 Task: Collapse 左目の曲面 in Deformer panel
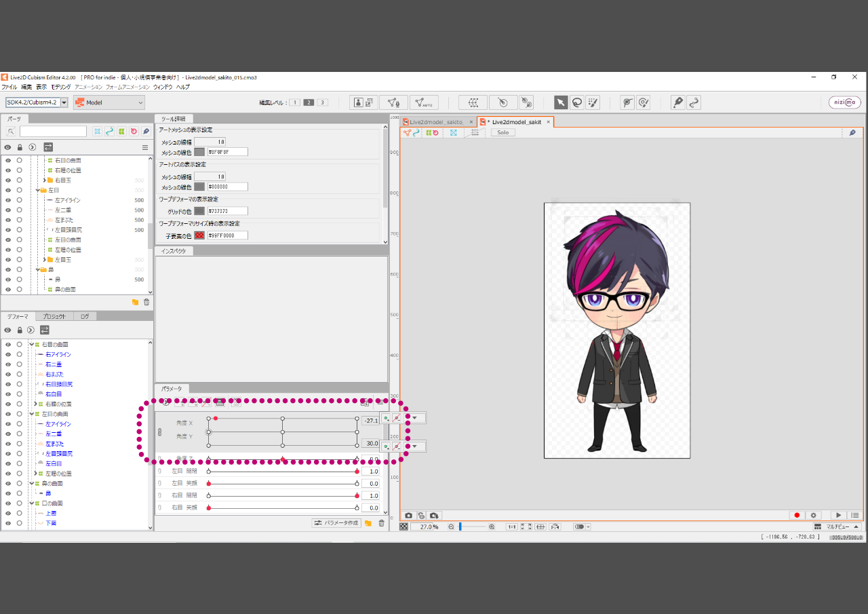31,414
